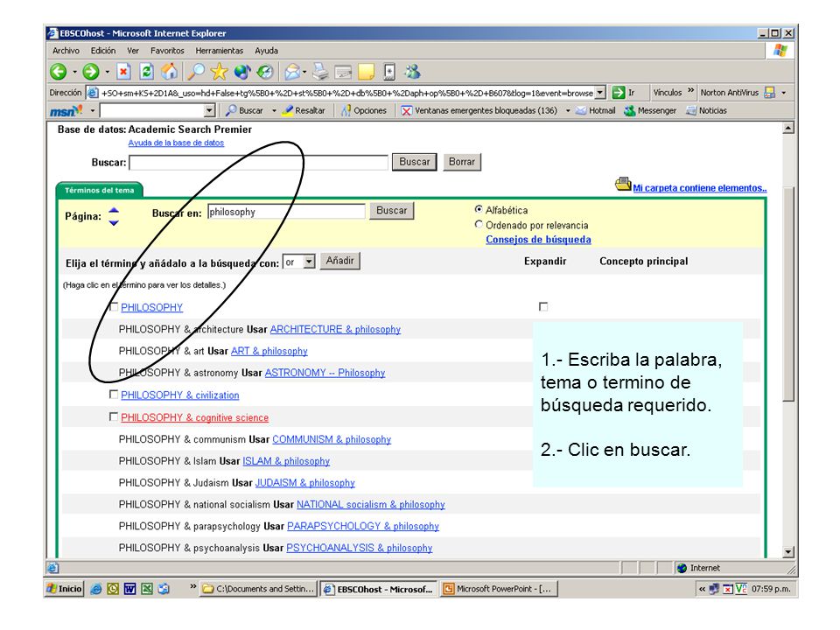Open the Archivo menu
Image resolution: width=840 pixels, height=630 pixels.
(66, 51)
